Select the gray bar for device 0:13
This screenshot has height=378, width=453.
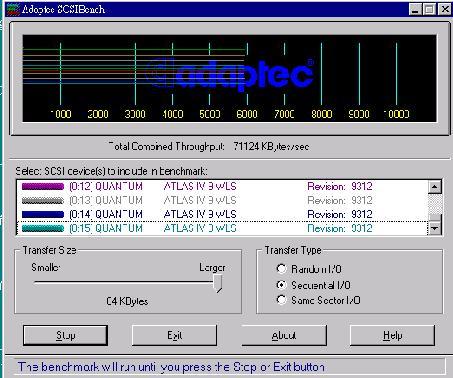click(43, 200)
